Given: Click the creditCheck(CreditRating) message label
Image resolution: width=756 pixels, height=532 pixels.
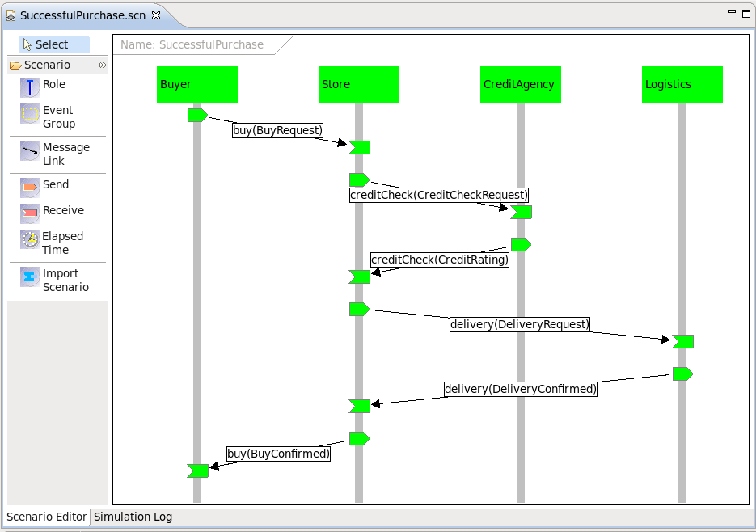Looking at the screenshot, I should coord(440,260).
